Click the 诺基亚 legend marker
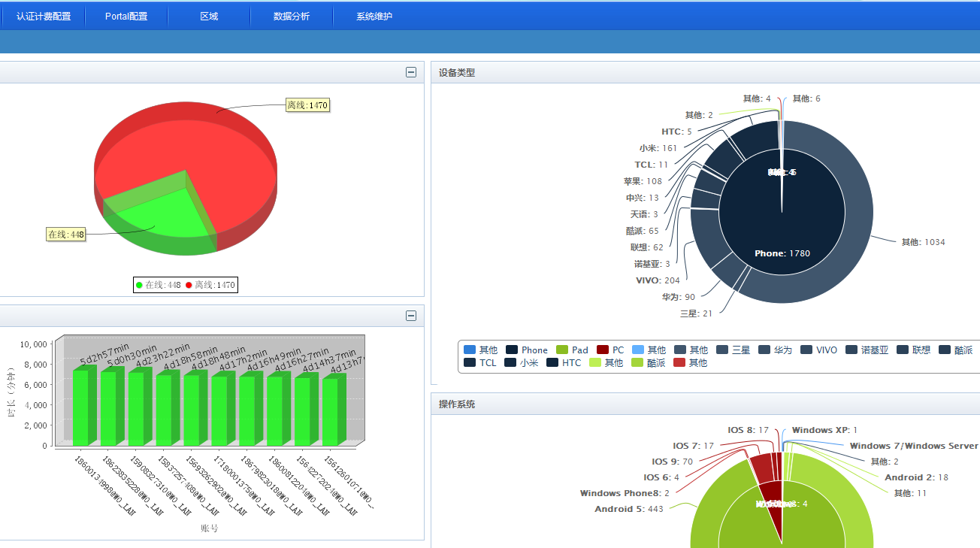Screen dimensions: 980x548 pyautogui.click(x=851, y=350)
